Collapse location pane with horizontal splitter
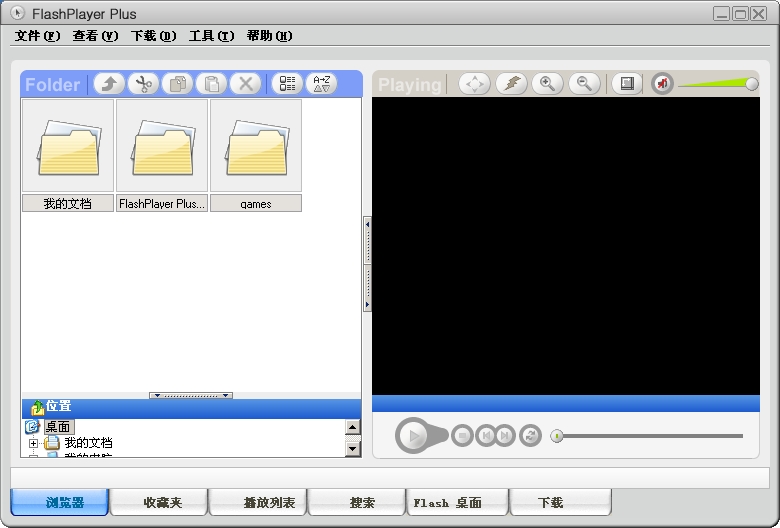Screen dimensions: 780x528 [191, 396]
